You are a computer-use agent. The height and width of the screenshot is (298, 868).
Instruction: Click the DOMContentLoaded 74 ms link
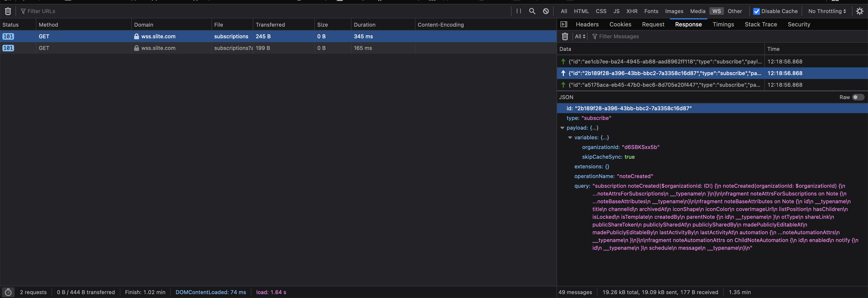(211, 292)
